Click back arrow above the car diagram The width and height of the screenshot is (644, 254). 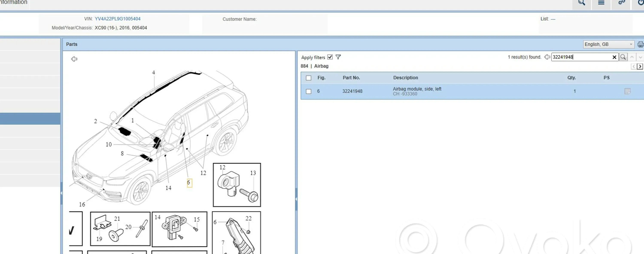click(74, 59)
